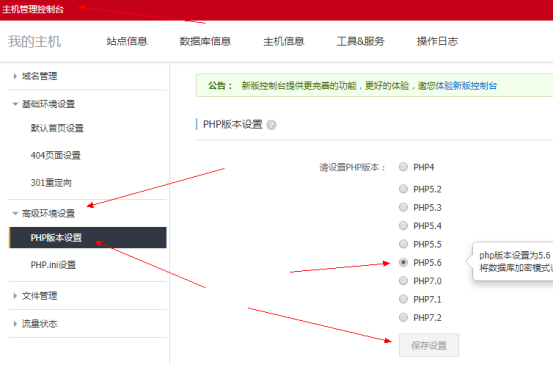Click the 我的主机 heading

[x=35, y=41]
